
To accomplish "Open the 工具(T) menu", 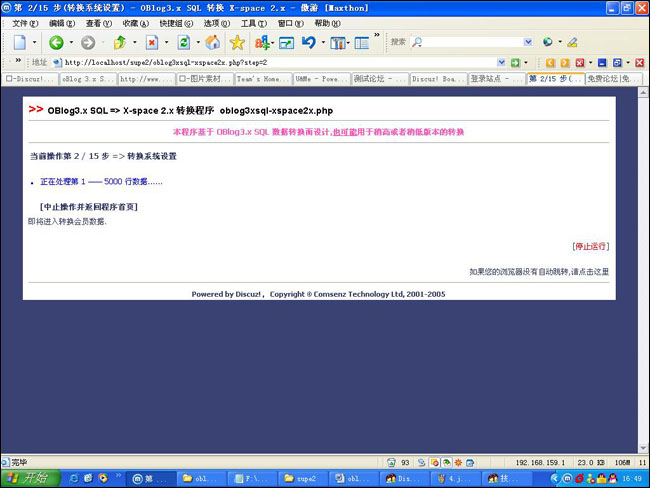I will [254, 23].
